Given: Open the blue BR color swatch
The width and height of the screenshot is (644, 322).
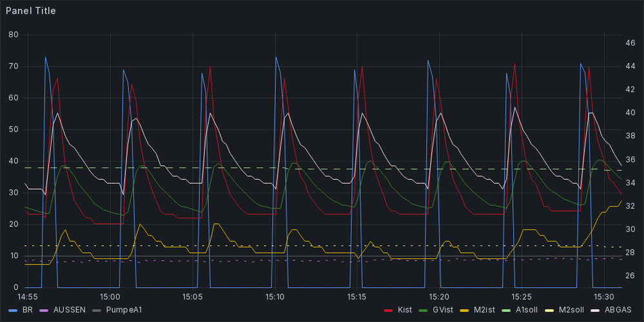Looking at the screenshot, I should click(x=13, y=310).
